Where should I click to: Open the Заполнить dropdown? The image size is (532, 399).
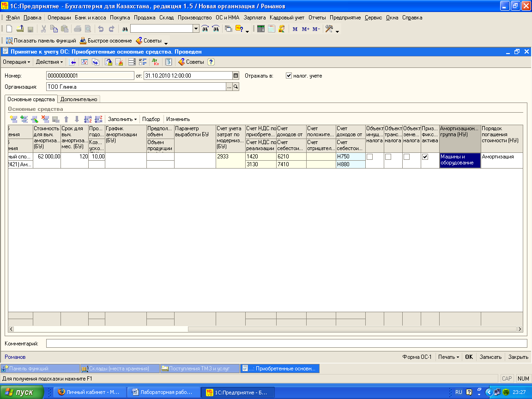tap(122, 119)
